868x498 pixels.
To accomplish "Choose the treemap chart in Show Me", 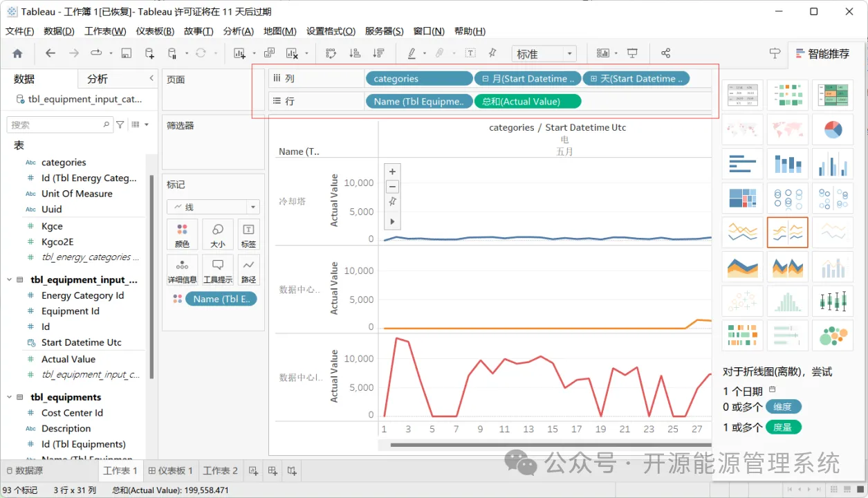I will pos(742,198).
